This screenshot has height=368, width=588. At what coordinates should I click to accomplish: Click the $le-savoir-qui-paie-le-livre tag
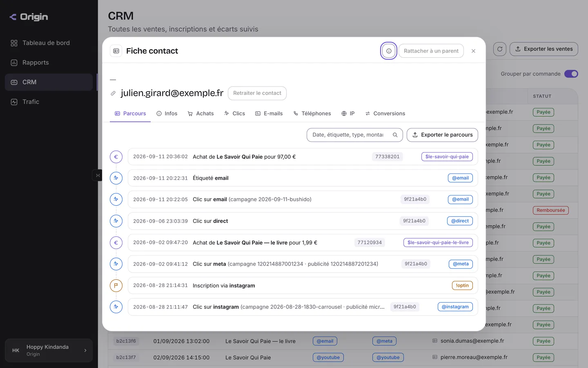point(438,242)
